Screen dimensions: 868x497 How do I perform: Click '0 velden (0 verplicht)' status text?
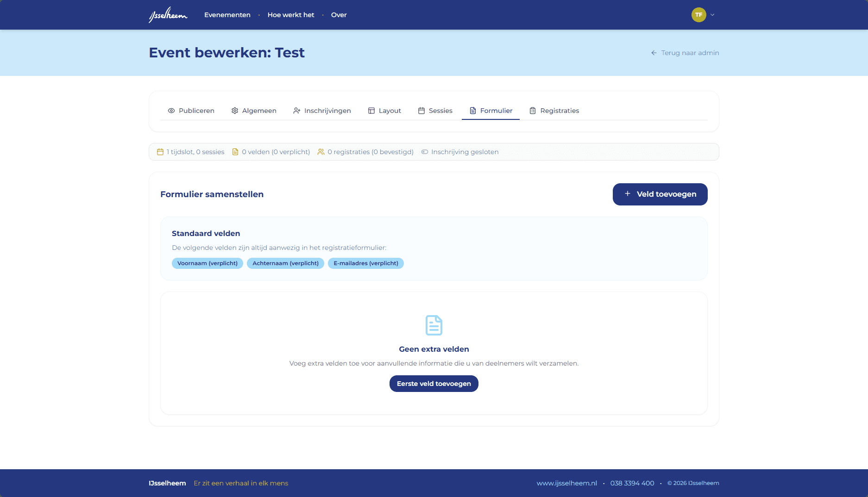[276, 152]
